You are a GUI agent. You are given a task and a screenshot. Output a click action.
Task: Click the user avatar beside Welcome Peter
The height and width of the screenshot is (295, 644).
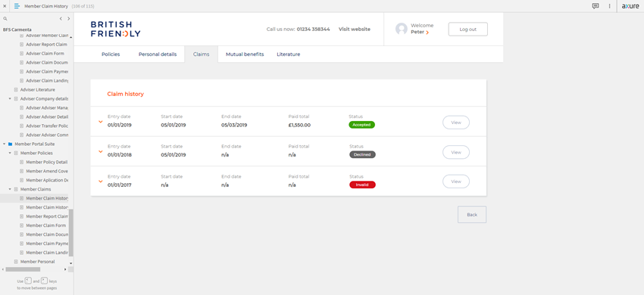tap(402, 29)
